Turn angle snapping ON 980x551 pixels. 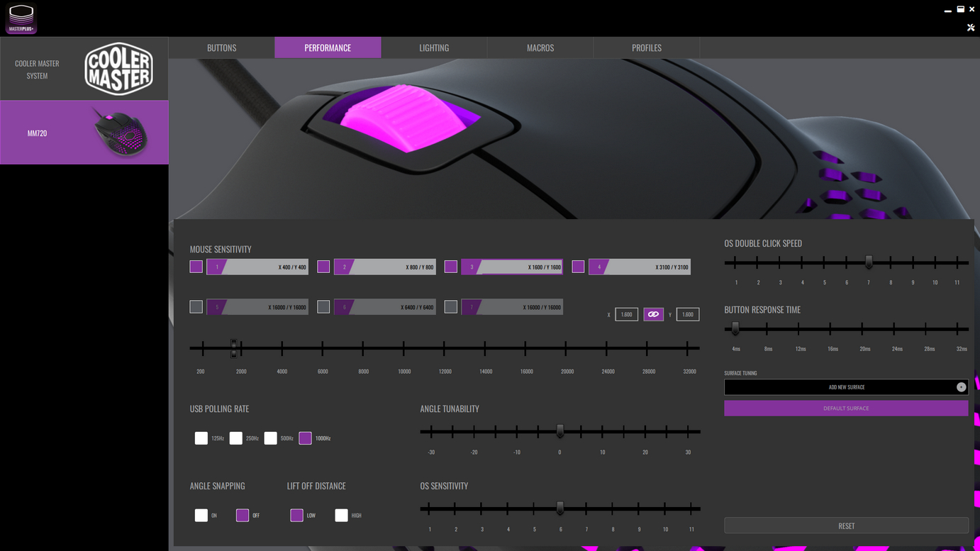pos(201,516)
